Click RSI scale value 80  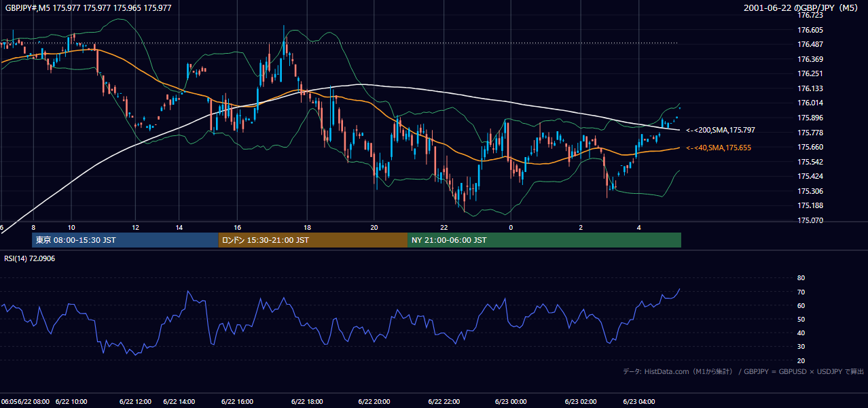pyautogui.click(x=801, y=278)
